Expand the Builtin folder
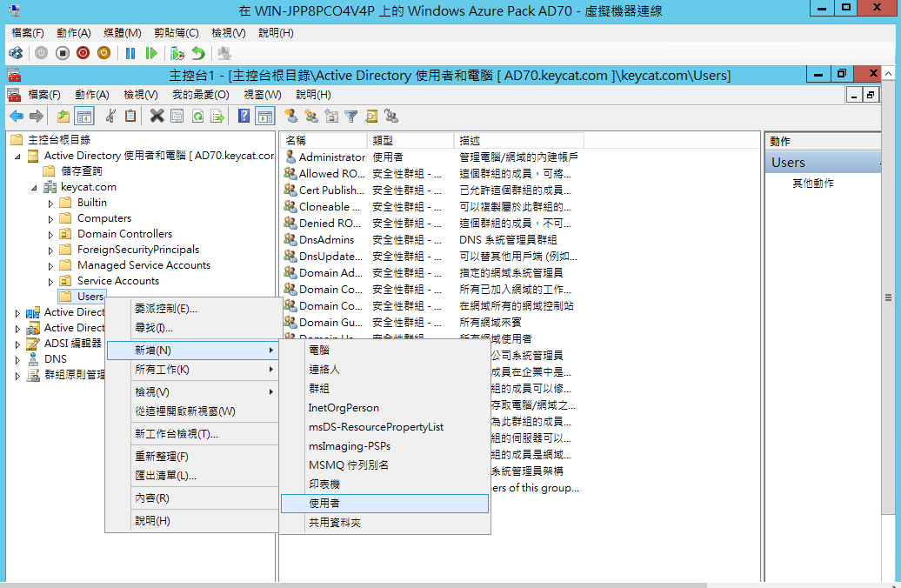The image size is (901, 588). (x=50, y=204)
